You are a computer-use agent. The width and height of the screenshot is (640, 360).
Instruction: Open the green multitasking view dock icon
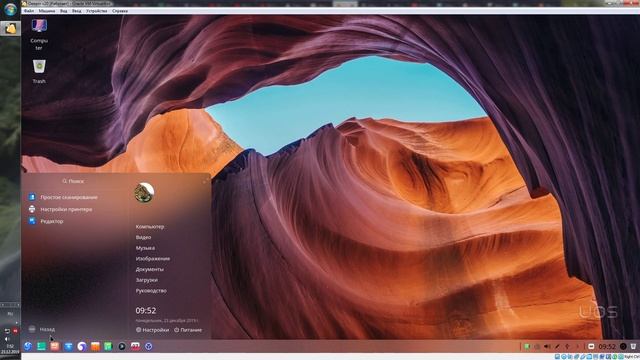[41, 347]
